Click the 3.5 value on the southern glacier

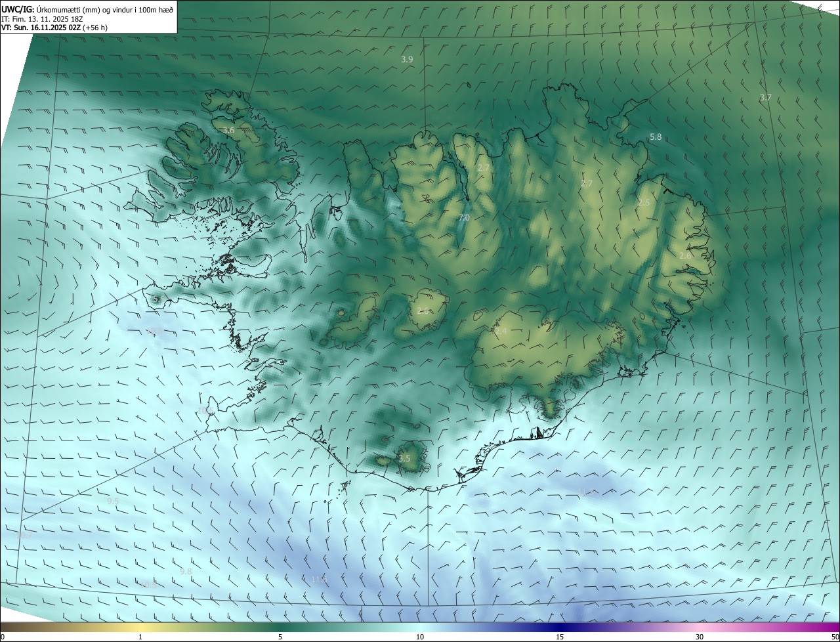tap(404, 458)
